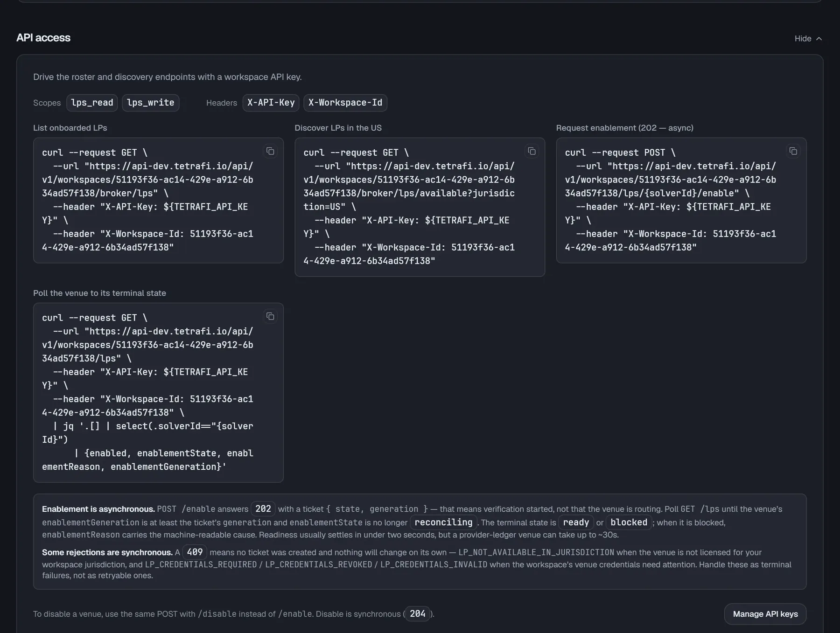Click the "curl --request POST" line
This screenshot has width=840, height=633.
620,153
